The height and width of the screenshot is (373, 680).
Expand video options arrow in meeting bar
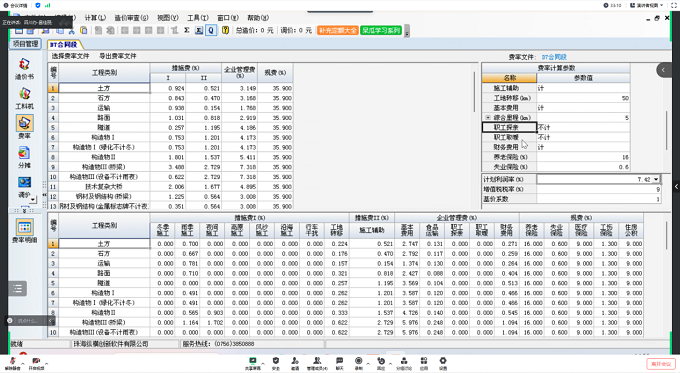click(46, 363)
